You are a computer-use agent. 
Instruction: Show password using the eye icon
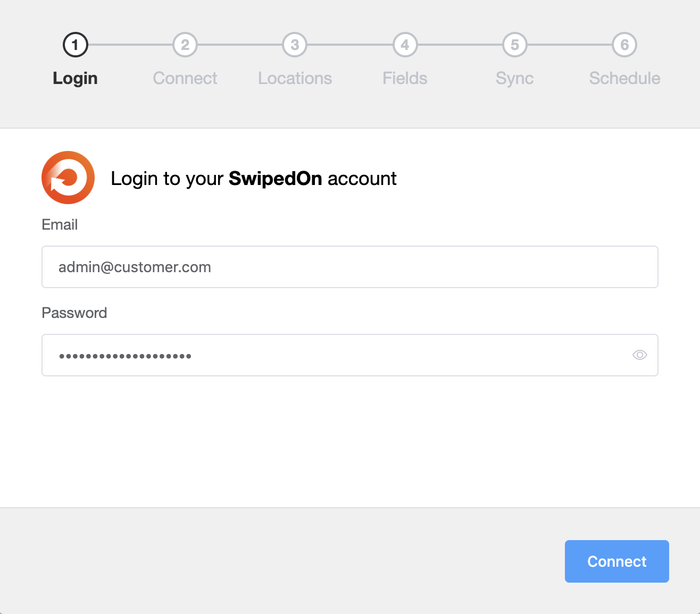click(x=640, y=355)
